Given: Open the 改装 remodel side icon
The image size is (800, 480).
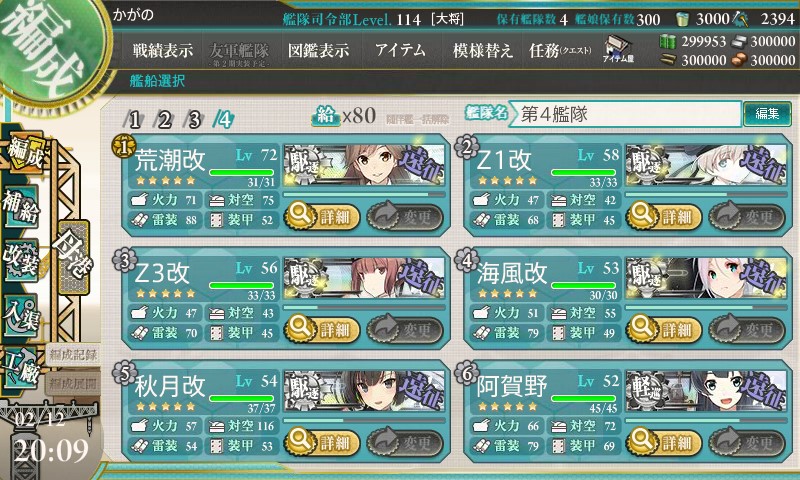Looking at the screenshot, I should click(21, 260).
